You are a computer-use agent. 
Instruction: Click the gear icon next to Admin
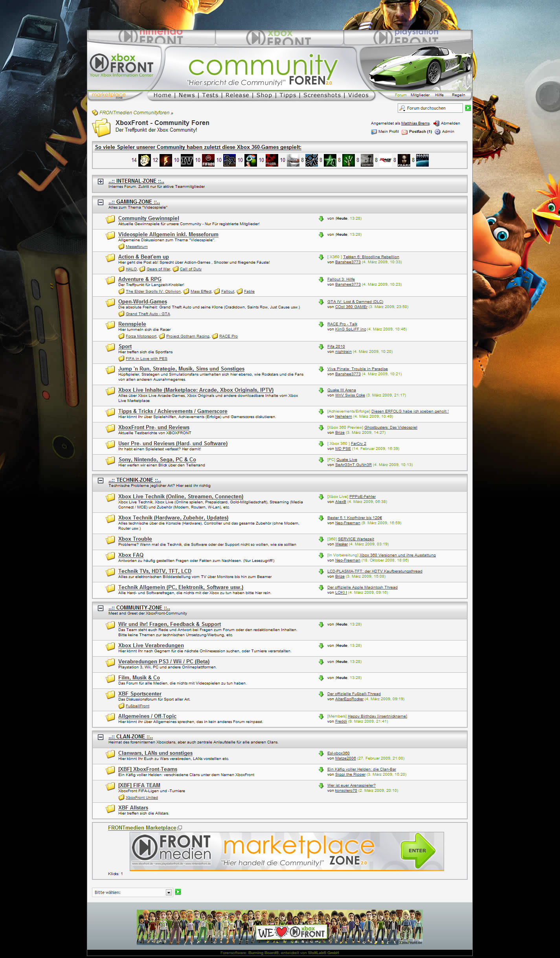pos(437,132)
